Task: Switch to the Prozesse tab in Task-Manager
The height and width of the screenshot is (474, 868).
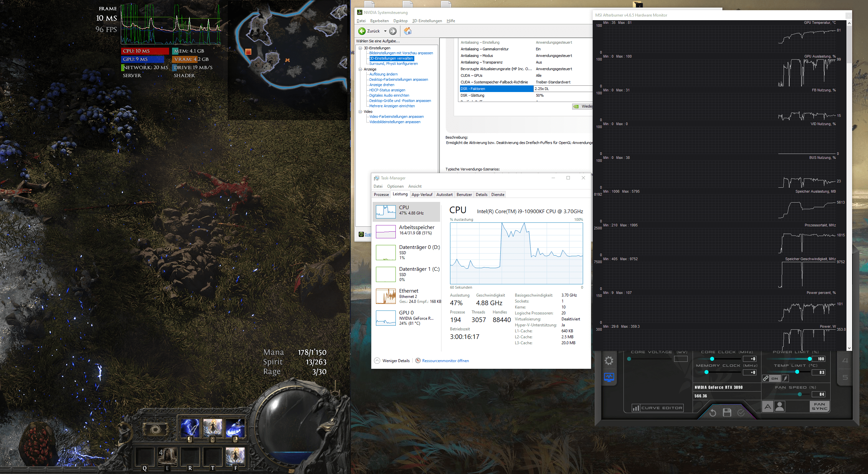Action: (381, 195)
